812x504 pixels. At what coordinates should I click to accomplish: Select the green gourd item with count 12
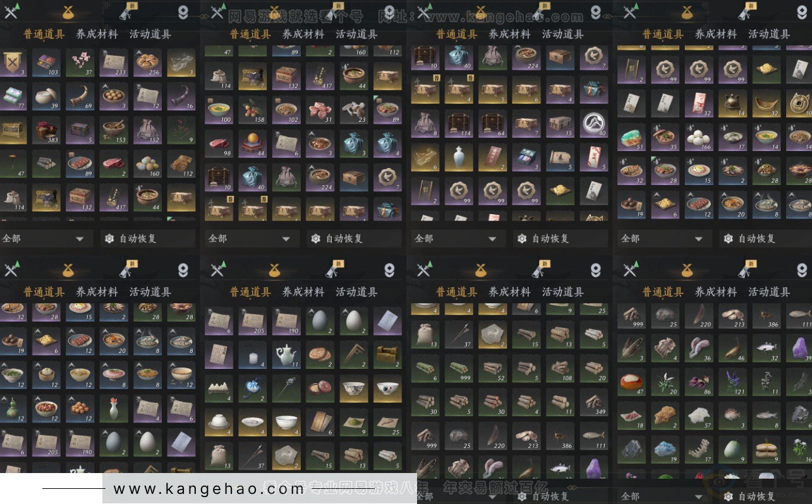[13, 409]
